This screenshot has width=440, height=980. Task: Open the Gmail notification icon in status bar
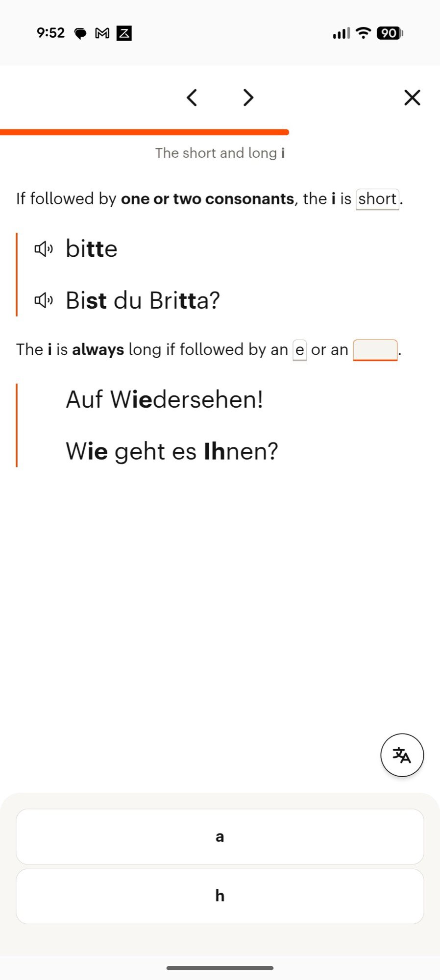101,33
